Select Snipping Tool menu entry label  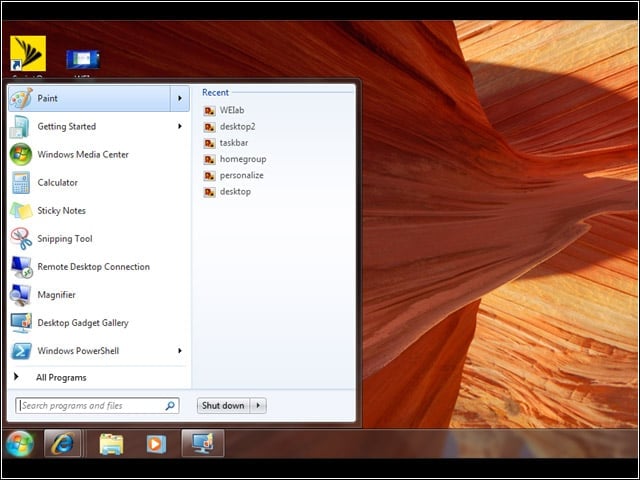(x=65, y=239)
